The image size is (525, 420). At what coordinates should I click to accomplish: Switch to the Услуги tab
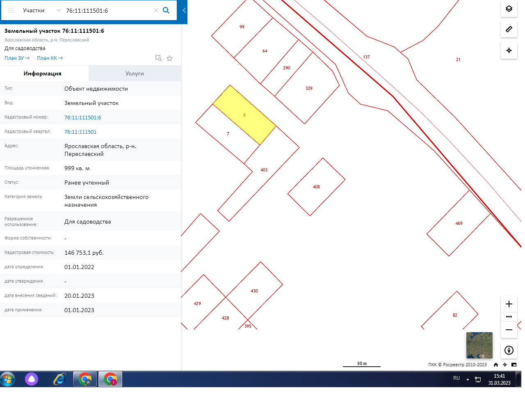pyautogui.click(x=135, y=73)
